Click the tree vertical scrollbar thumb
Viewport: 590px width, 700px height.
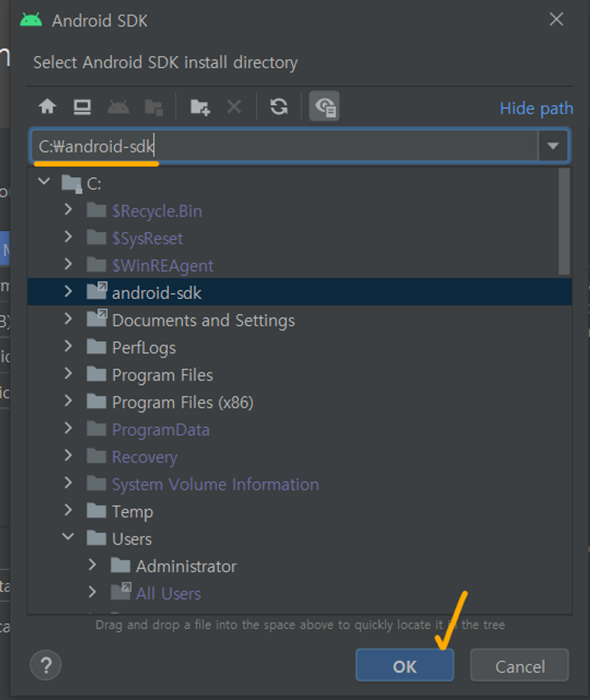[x=564, y=222]
